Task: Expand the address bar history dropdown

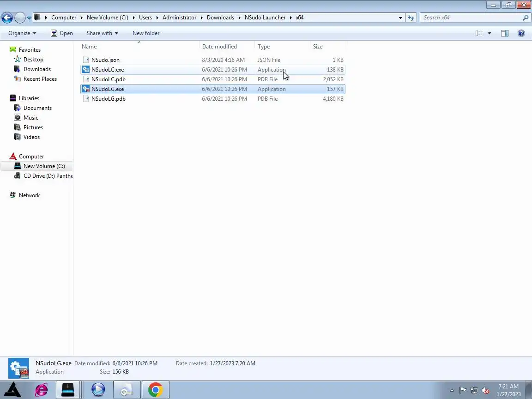Action: coord(400,18)
